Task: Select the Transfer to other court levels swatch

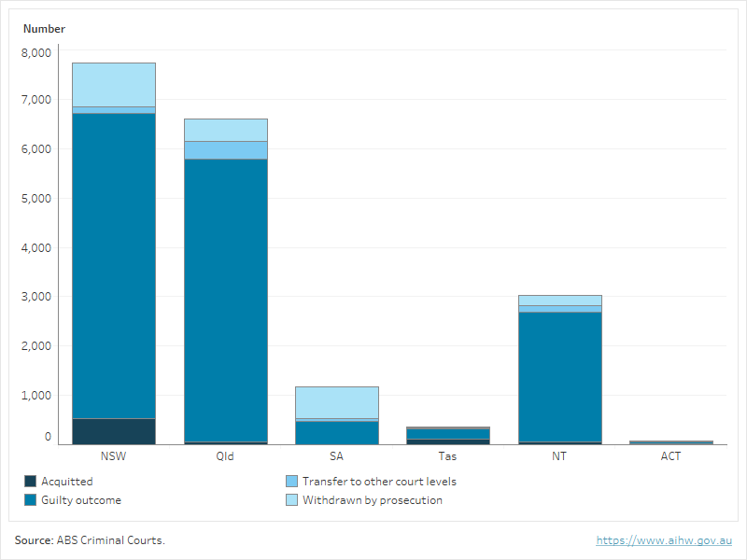Action: coord(292,482)
